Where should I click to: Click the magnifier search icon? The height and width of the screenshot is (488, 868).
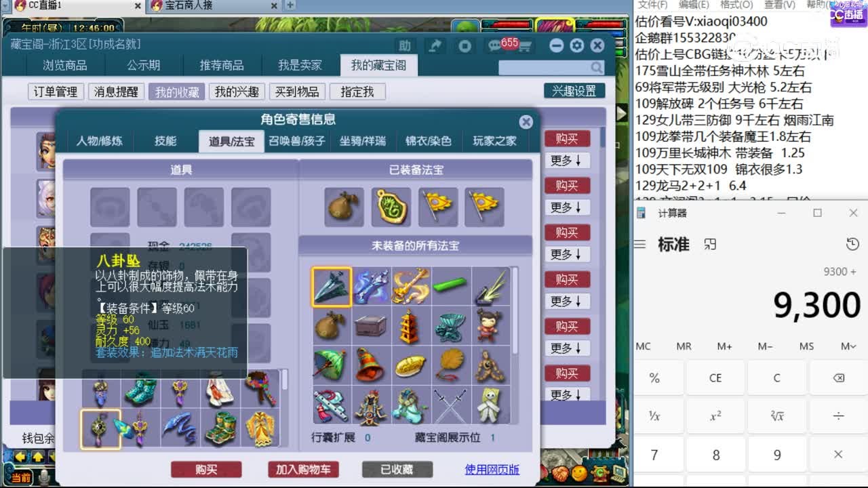(x=595, y=68)
